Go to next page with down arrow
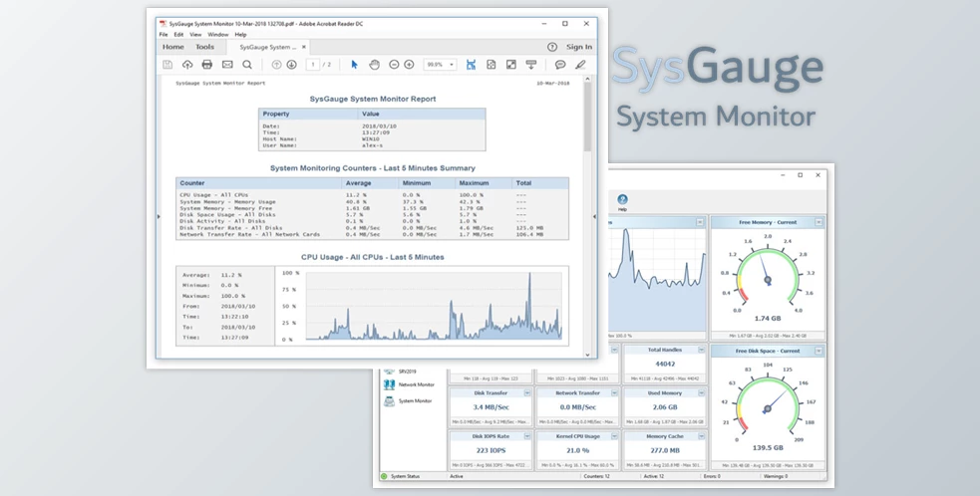Image resolution: width=980 pixels, height=496 pixels. 291,65
